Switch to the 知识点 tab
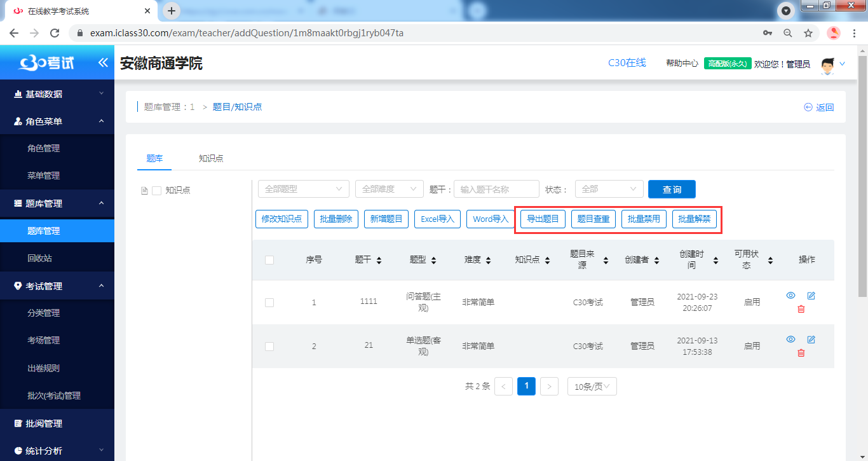The width and height of the screenshot is (868, 461). click(211, 158)
